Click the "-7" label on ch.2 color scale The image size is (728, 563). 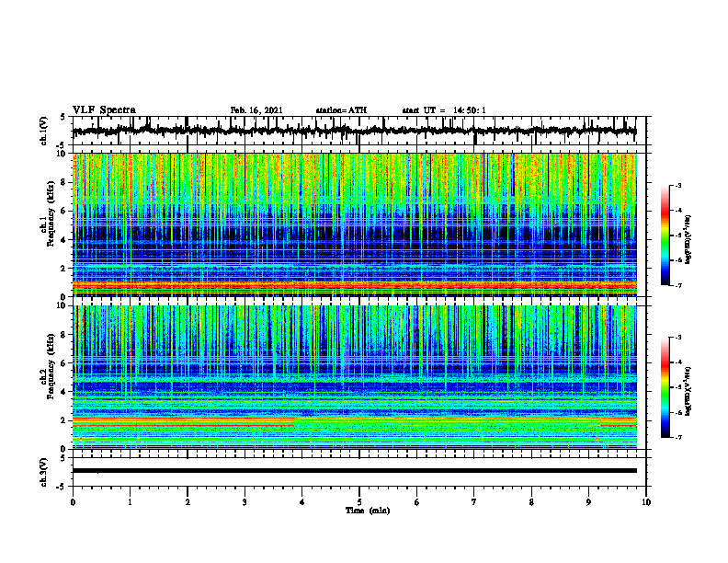pos(677,437)
